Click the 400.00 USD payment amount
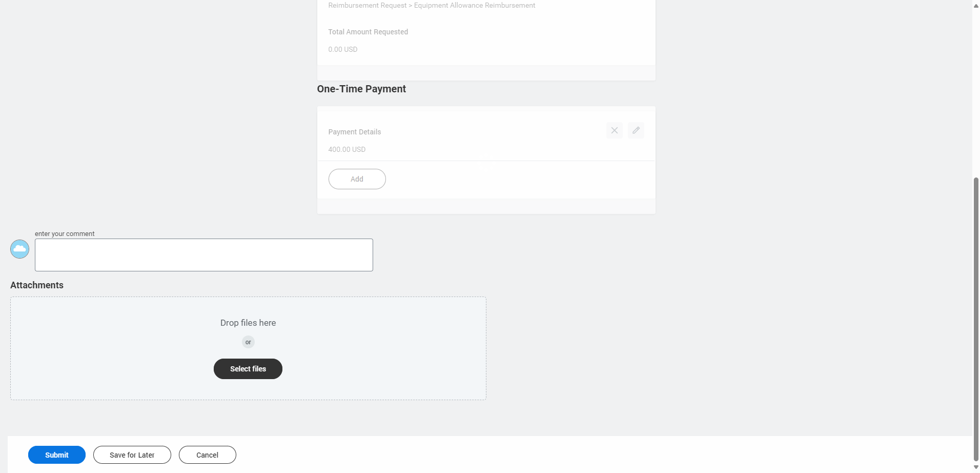The width and height of the screenshot is (980, 473). click(x=347, y=149)
